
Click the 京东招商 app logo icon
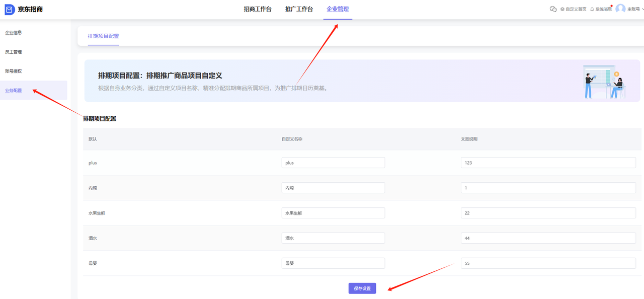coord(9,9)
